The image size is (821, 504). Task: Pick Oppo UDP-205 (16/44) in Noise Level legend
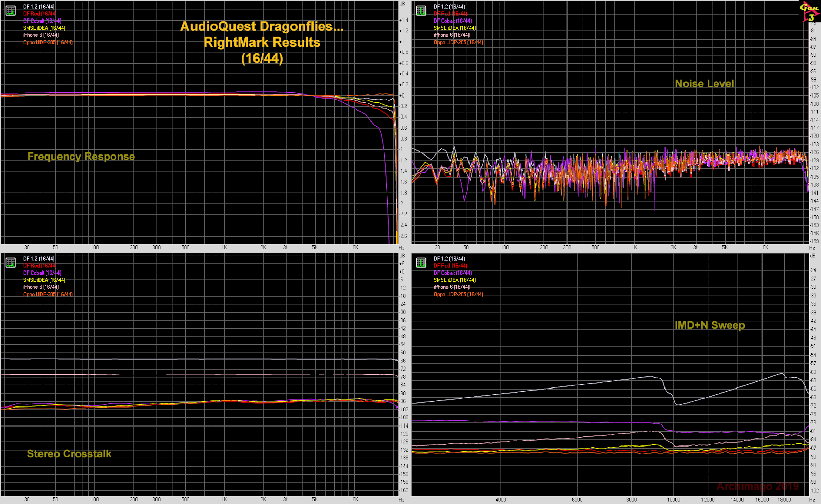(x=458, y=43)
